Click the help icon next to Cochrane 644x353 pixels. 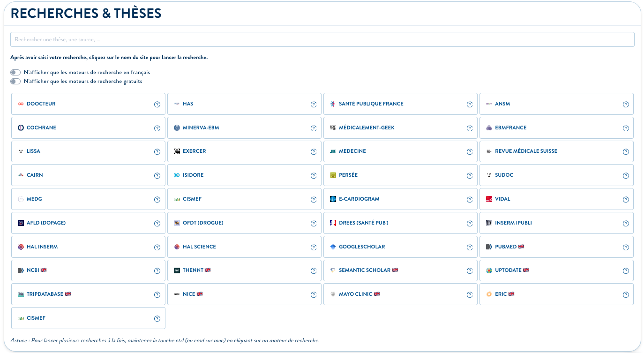[x=157, y=128]
